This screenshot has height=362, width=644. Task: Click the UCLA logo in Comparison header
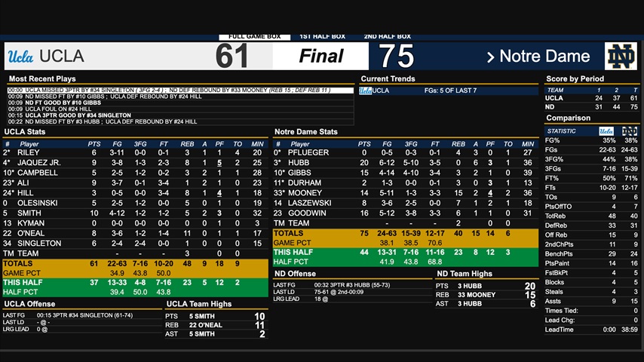[x=606, y=131]
